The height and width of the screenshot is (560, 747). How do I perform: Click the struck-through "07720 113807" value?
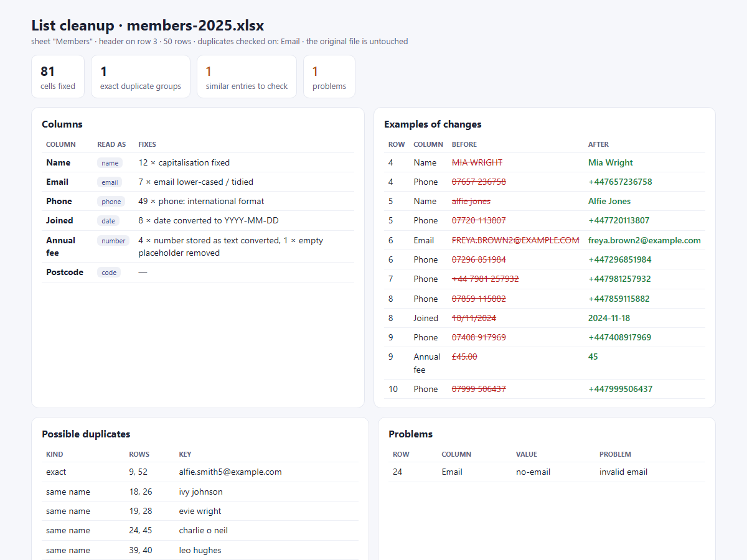coord(479,220)
